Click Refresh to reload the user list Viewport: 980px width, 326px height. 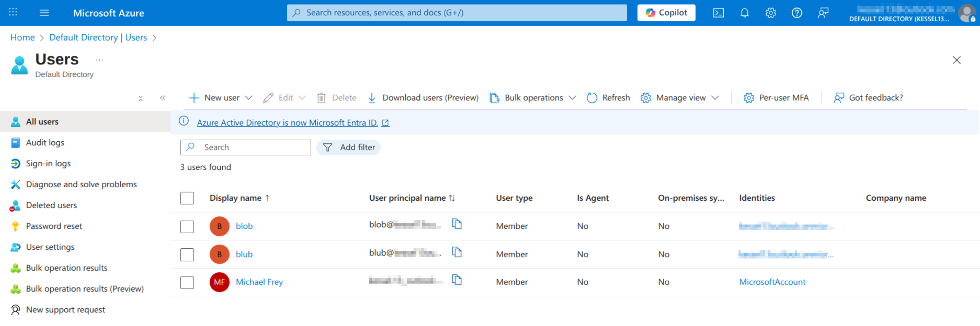[x=608, y=98]
